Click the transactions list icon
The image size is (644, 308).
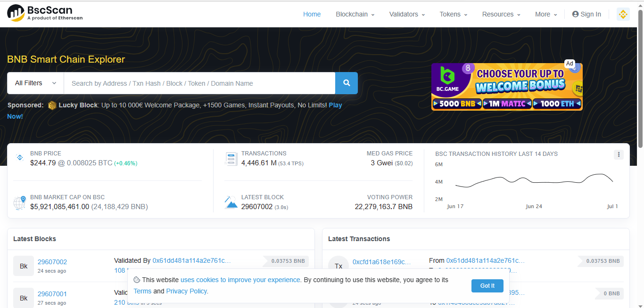231,159
